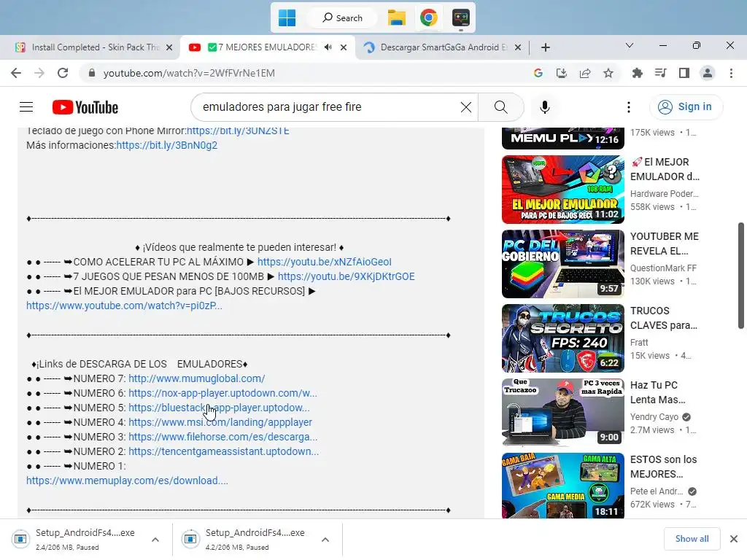
Task: Open a new browser tab
Action: (546, 47)
